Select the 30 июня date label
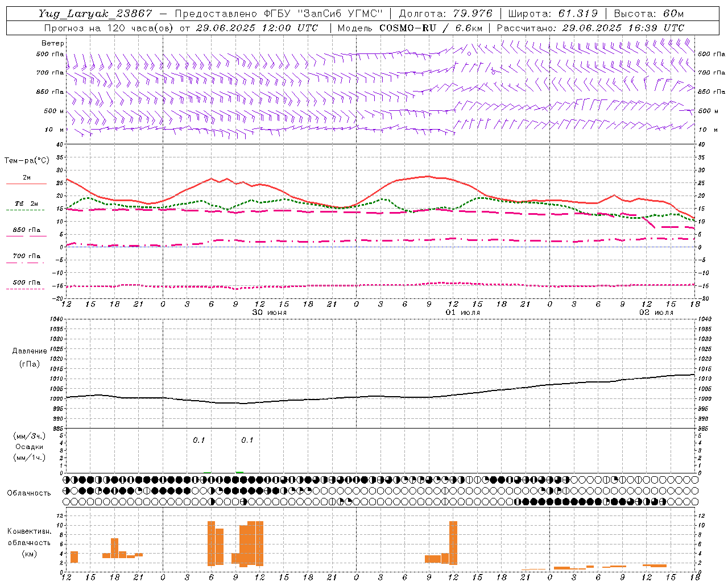 (x=270, y=313)
